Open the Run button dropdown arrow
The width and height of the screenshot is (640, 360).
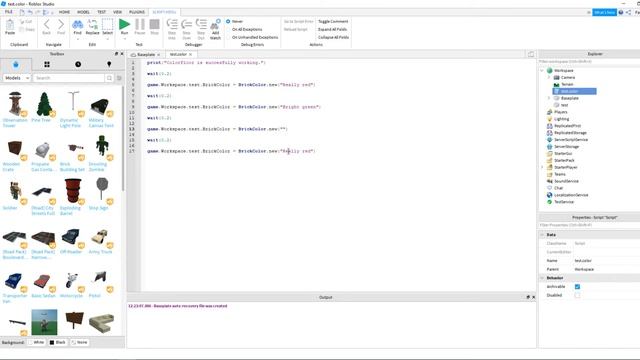124,39
